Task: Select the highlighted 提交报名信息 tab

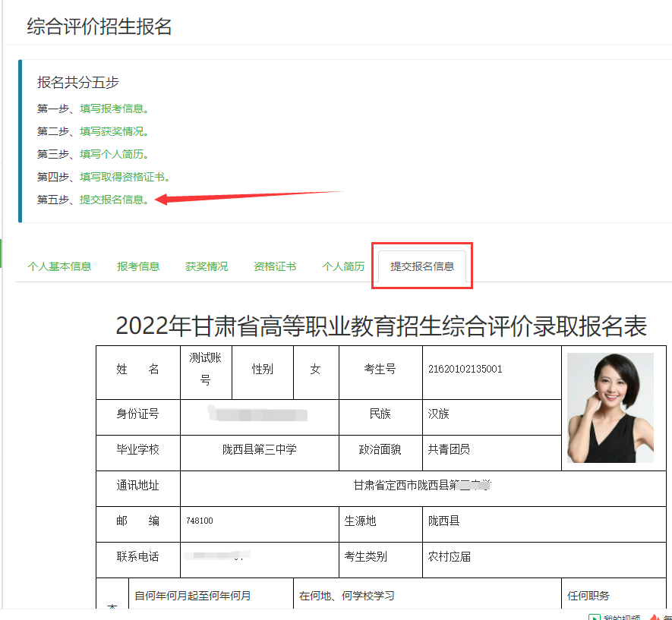Action: pyautogui.click(x=422, y=266)
